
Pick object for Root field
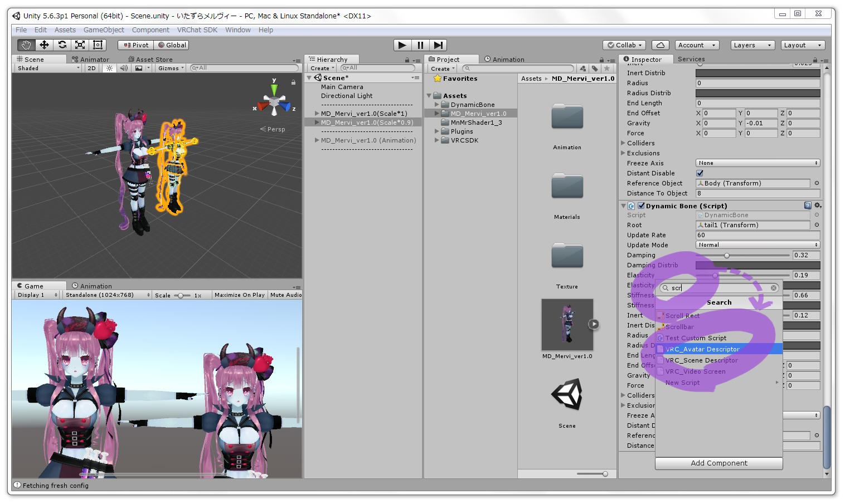click(x=817, y=225)
